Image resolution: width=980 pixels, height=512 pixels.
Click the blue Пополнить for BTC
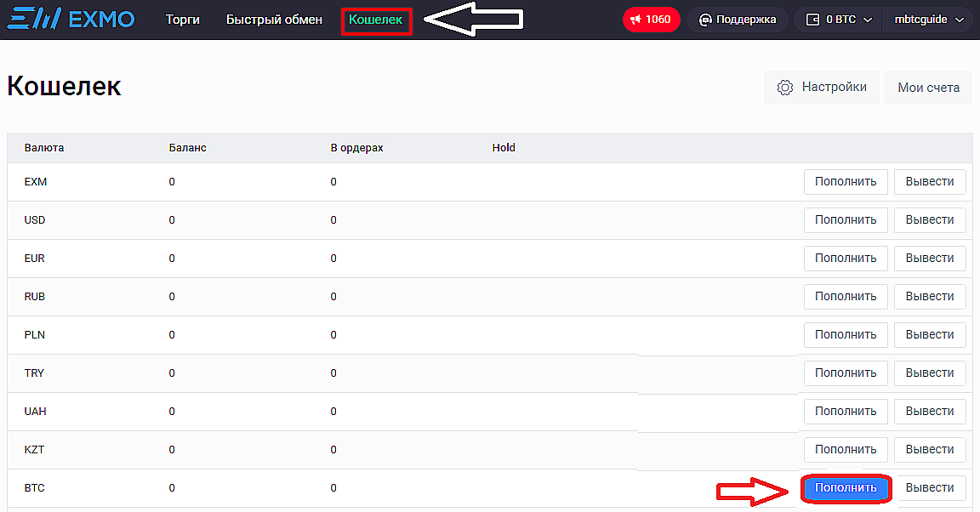tap(846, 487)
